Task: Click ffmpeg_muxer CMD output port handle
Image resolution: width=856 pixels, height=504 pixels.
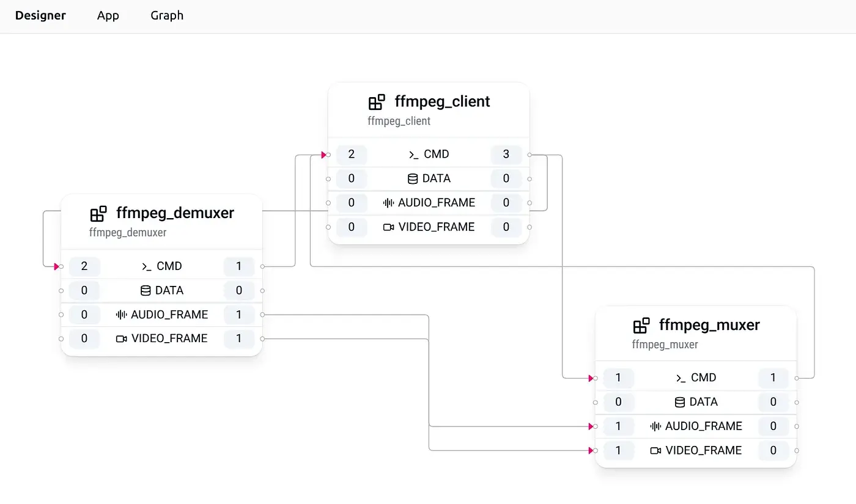Action: tap(796, 378)
